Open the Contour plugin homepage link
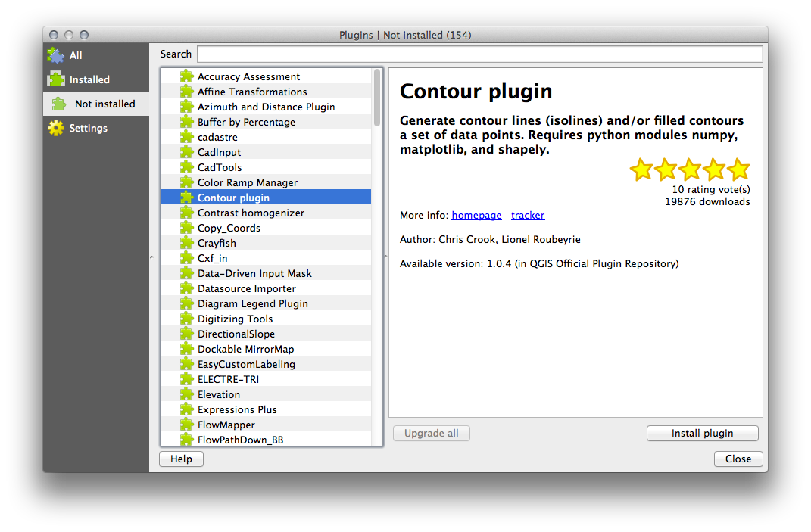811x532 pixels. click(476, 215)
